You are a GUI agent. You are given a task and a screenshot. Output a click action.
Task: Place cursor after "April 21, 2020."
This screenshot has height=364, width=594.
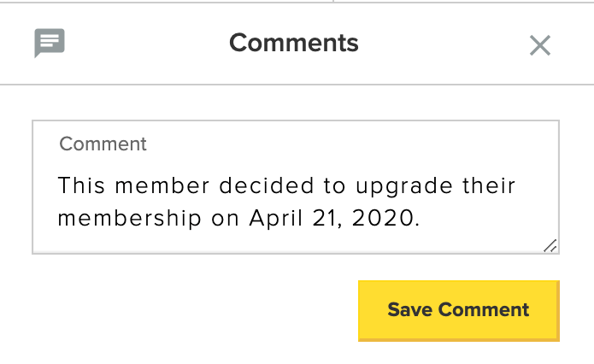pos(422,218)
